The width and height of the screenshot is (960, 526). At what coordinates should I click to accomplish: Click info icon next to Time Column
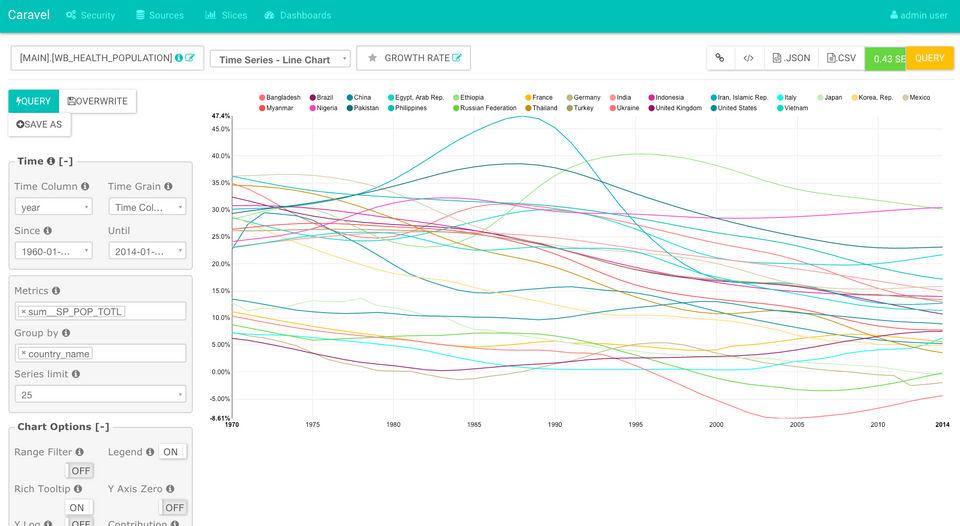(85, 186)
